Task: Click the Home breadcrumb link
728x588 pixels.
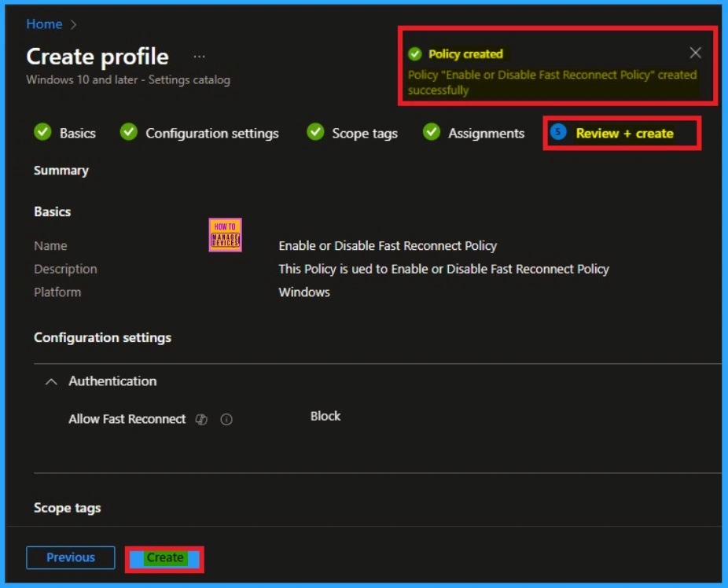Action: [x=44, y=24]
